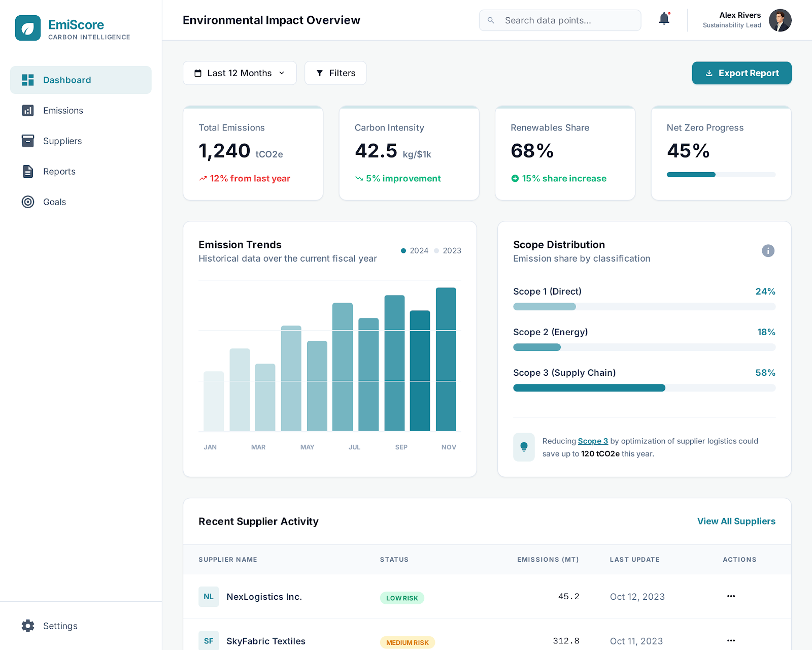
Task: Expand SkyFabric Textiles actions menu
Action: 731,640
